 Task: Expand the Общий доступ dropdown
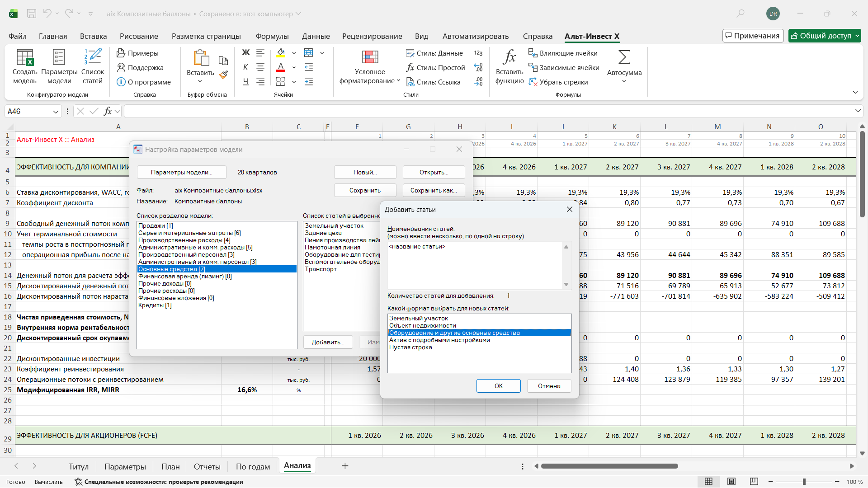[x=857, y=36]
